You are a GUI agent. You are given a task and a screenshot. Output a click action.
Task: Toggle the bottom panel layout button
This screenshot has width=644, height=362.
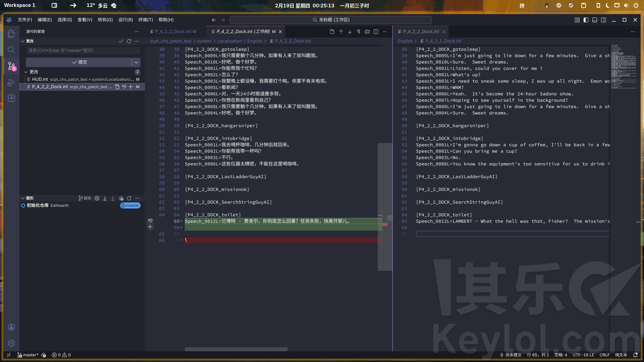click(595, 20)
